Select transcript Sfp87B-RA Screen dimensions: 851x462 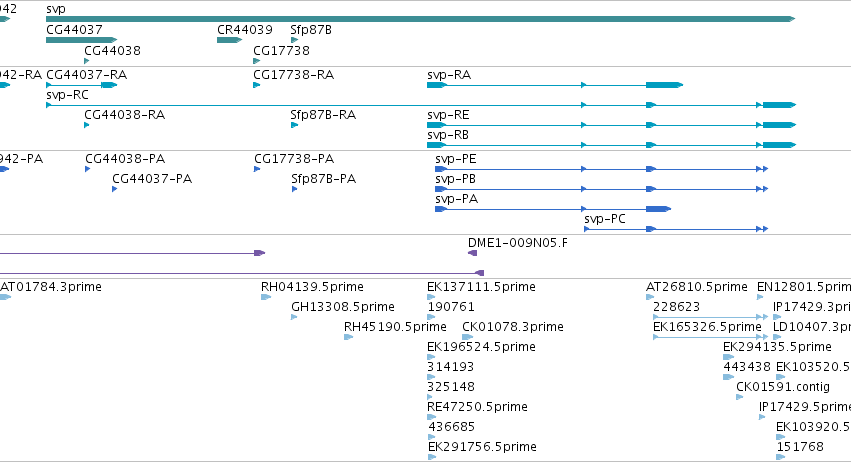coord(323,115)
